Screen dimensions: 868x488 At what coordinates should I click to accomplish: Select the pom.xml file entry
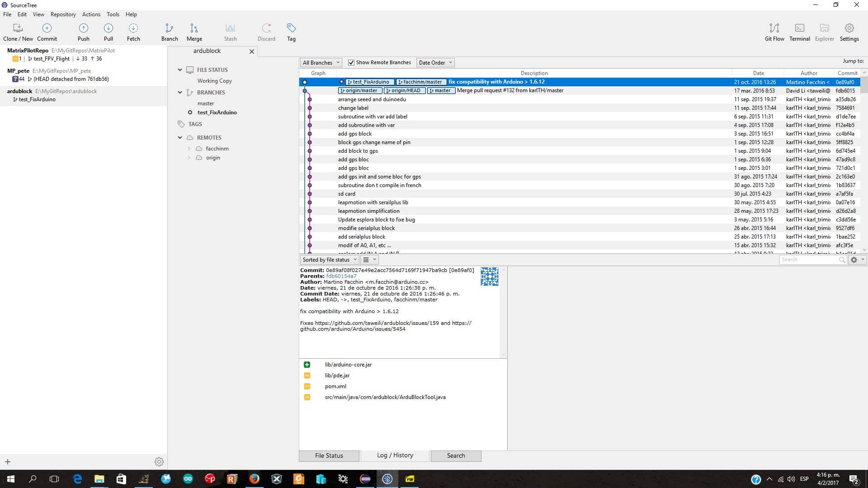[335, 386]
